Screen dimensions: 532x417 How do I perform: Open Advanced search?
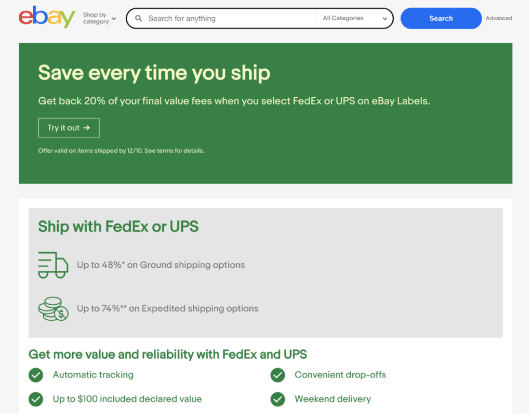tap(498, 18)
